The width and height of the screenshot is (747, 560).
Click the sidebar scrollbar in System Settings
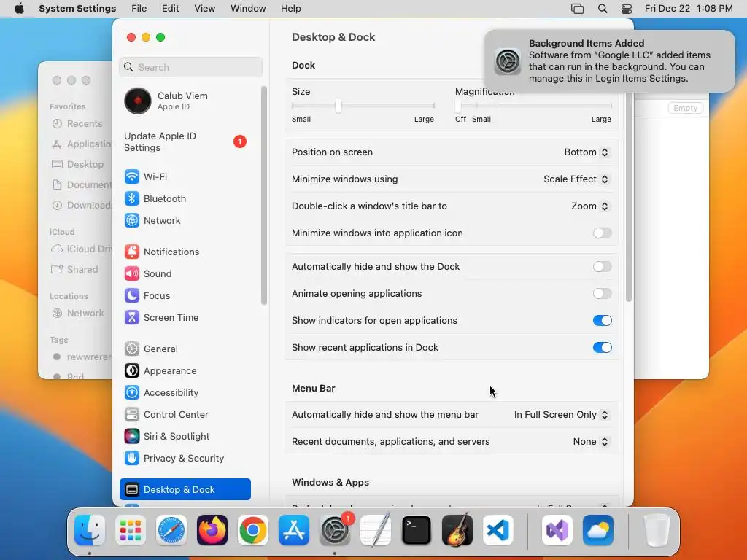[263, 195]
